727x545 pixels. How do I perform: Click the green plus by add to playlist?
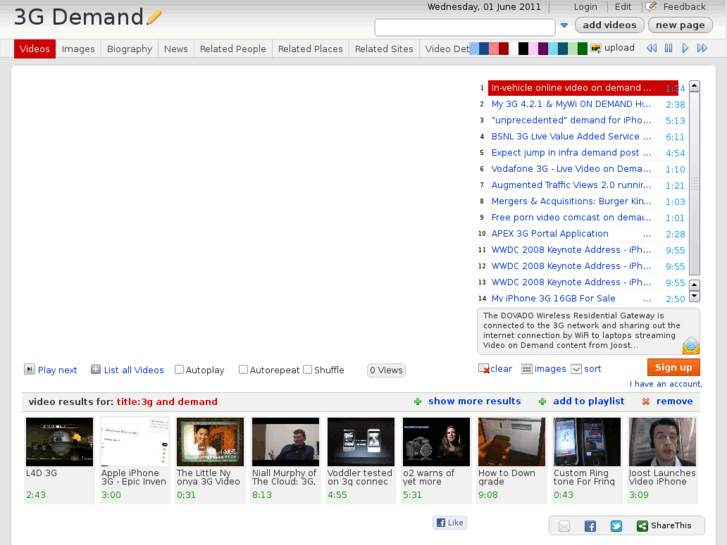click(x=542, y=402)
